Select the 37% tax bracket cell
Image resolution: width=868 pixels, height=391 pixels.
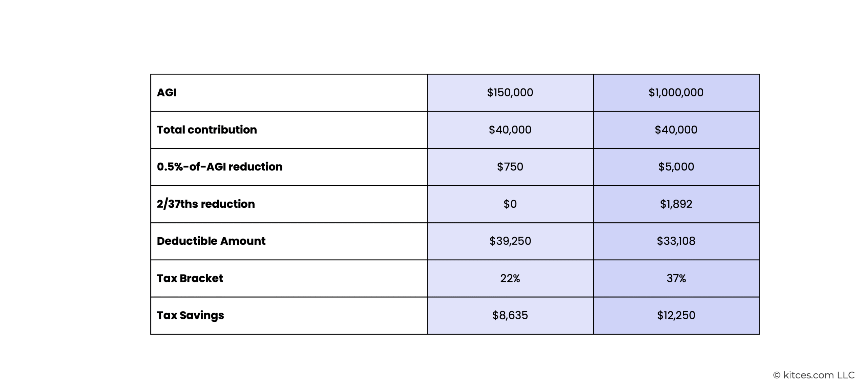tap(676, 278)
